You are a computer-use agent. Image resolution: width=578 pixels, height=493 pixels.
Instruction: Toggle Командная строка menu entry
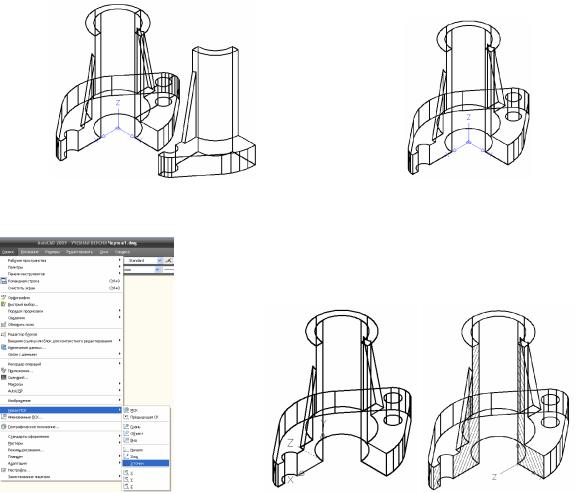pos(61,281)
